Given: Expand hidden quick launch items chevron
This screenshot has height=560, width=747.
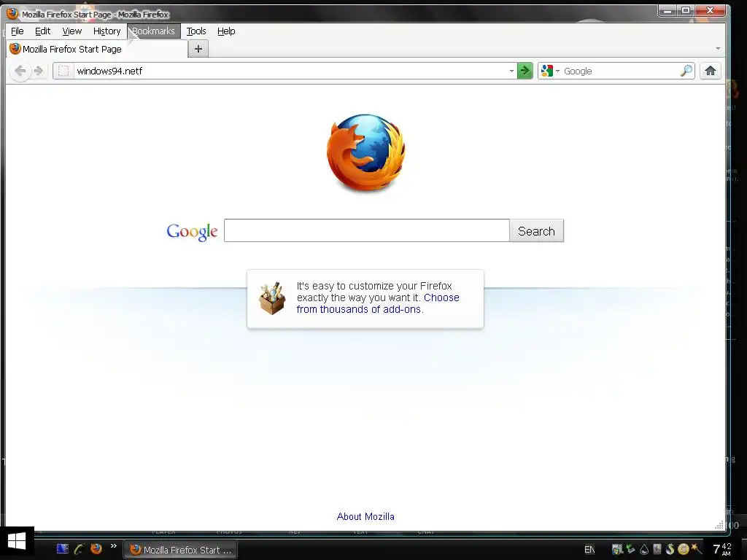Looking at the screenshot, I should coord(113,545).
